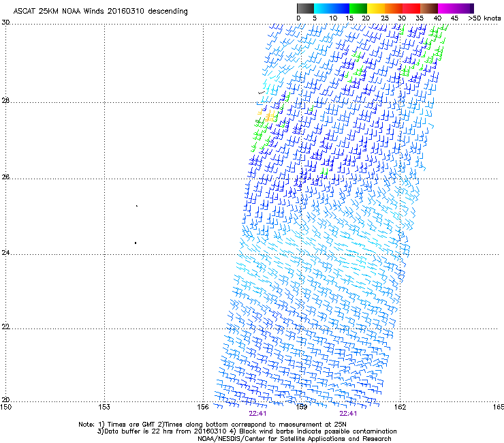Click the latitude label '30'
Viewport: 504px width, 443px height.
point(5,22)
